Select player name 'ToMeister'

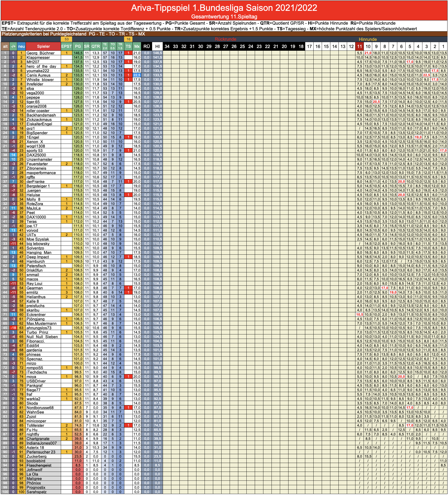point(35,425)
